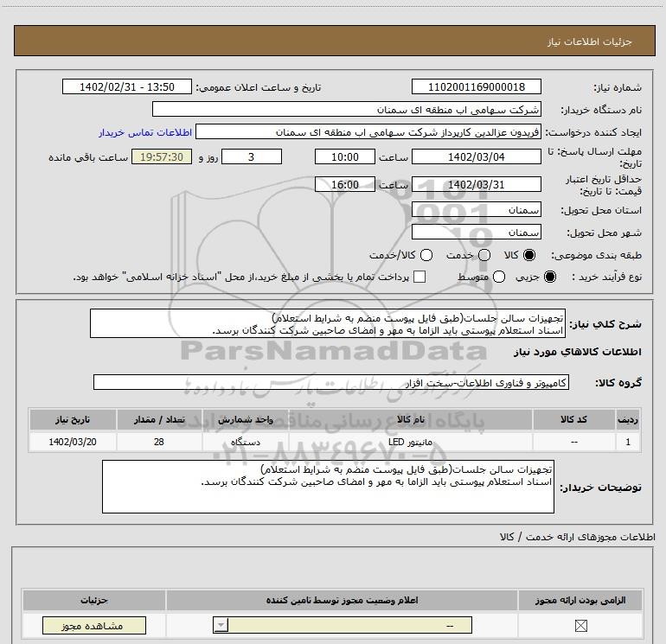Select the خدمت radio button
The height and width of the screenshot is (644, 666).
pyautogui.click(x=484, y=255)
